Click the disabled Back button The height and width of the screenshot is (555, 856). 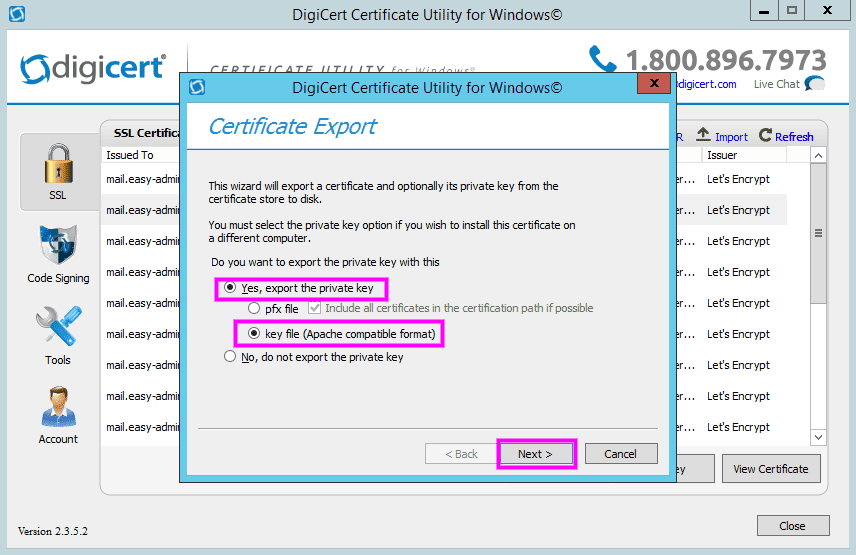tap(461, 454)
